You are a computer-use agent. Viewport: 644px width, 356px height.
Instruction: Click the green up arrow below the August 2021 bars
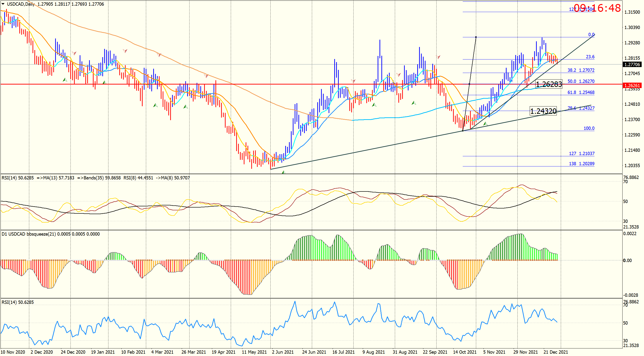[x=374, y=105]
